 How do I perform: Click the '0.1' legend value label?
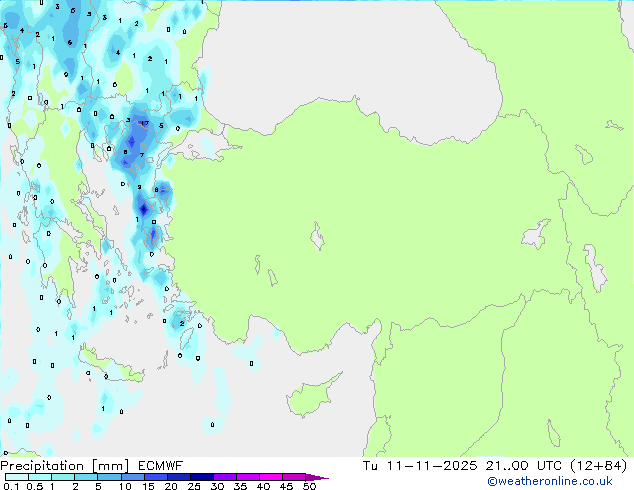[x=11, y=486]
